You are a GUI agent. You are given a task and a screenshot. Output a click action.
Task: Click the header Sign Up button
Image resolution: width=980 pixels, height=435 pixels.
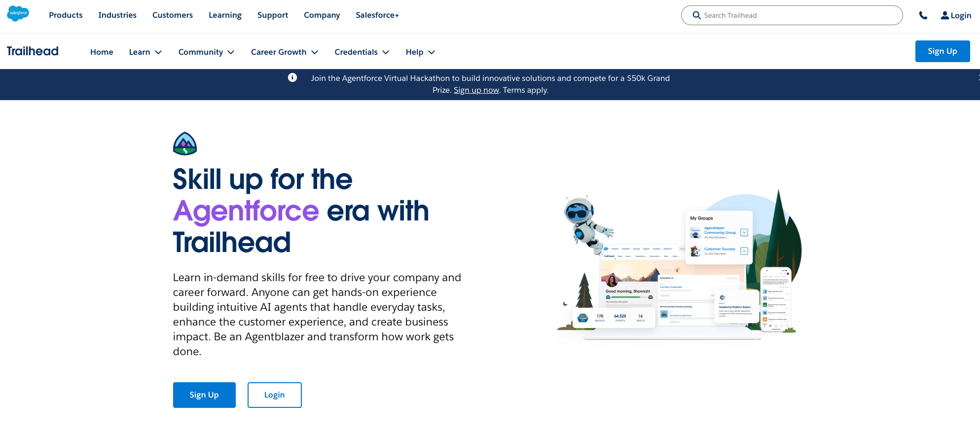(943, 51)
